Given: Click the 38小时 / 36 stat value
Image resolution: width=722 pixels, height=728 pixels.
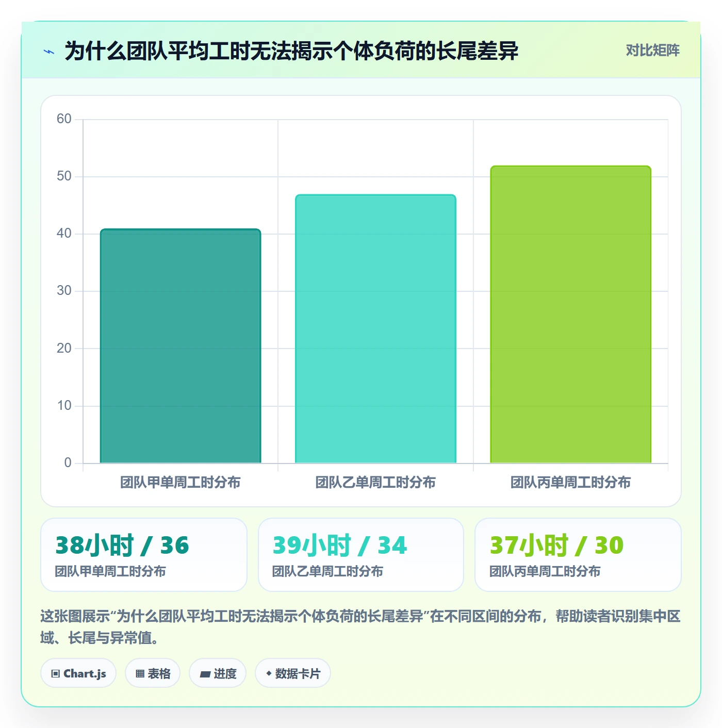Looking at the screenshot, I should pos(122,545).
